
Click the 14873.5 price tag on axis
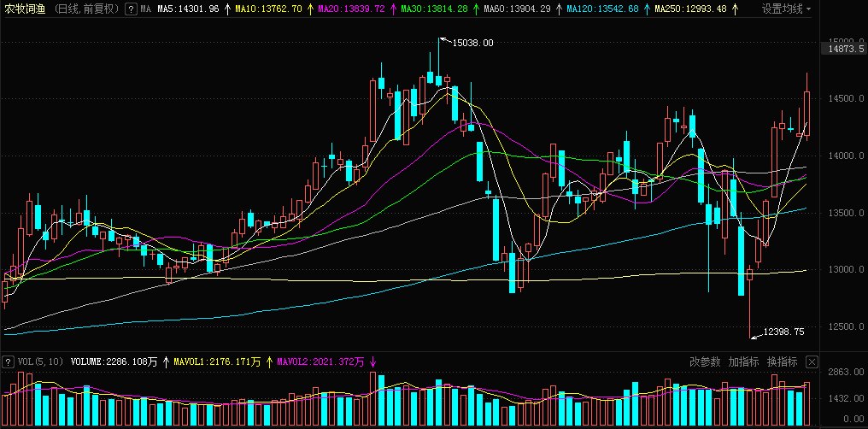pos(845,50)
